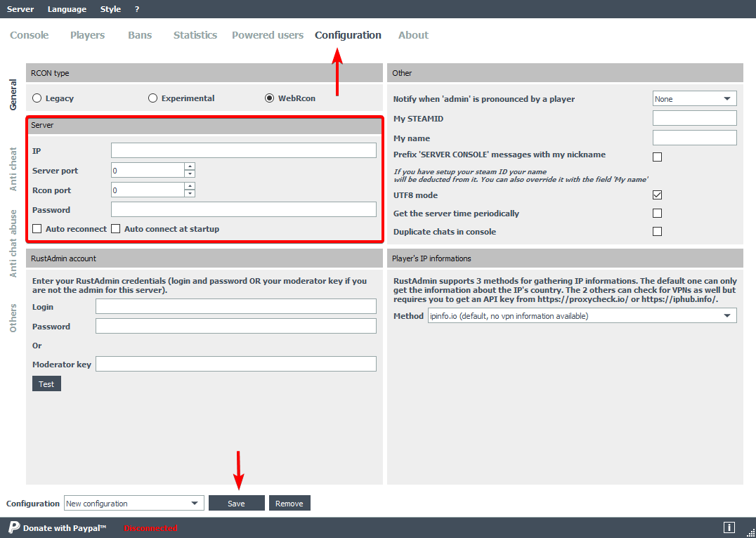The image size is (756, 538).
Task: Select the Experimental RCON type
Action: tap(152, 98)
